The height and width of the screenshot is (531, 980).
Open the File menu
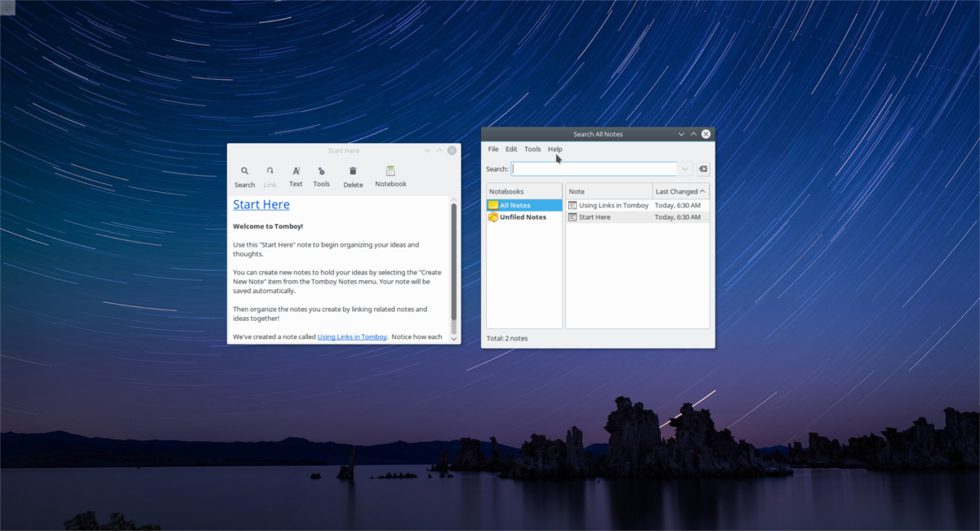[493, 149]
